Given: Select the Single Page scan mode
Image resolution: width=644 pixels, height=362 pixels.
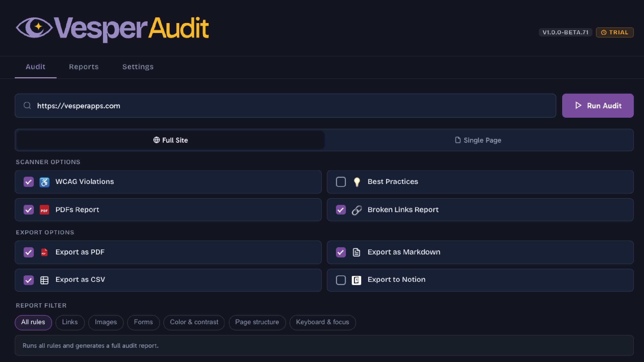Looking at the screenshot, I should click(x=478, y=140).
